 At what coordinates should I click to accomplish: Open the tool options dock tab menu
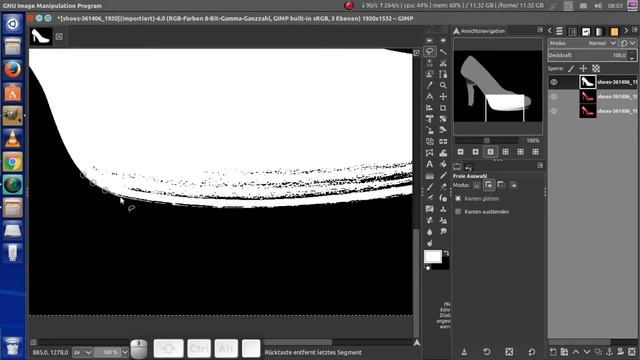pos(540,165)
